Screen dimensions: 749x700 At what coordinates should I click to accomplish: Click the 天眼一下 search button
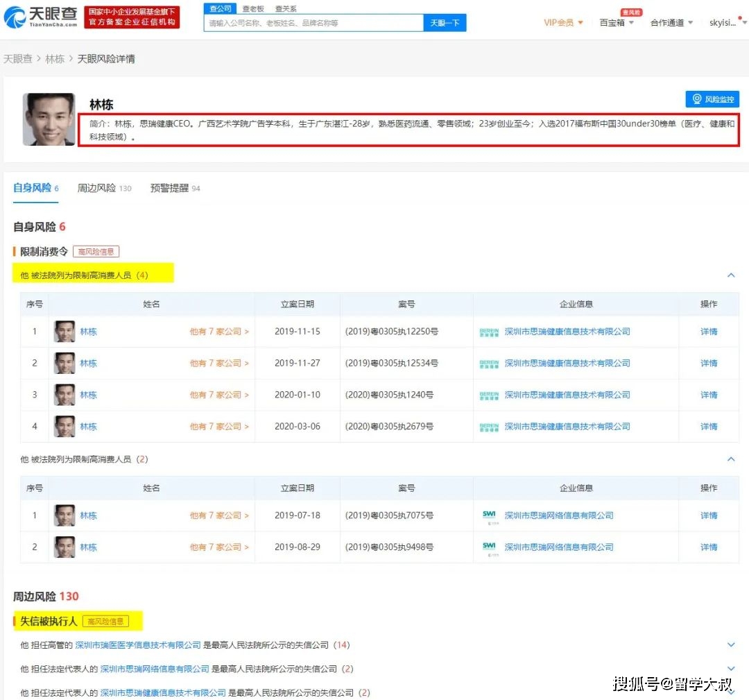click(x=445, y=22)
